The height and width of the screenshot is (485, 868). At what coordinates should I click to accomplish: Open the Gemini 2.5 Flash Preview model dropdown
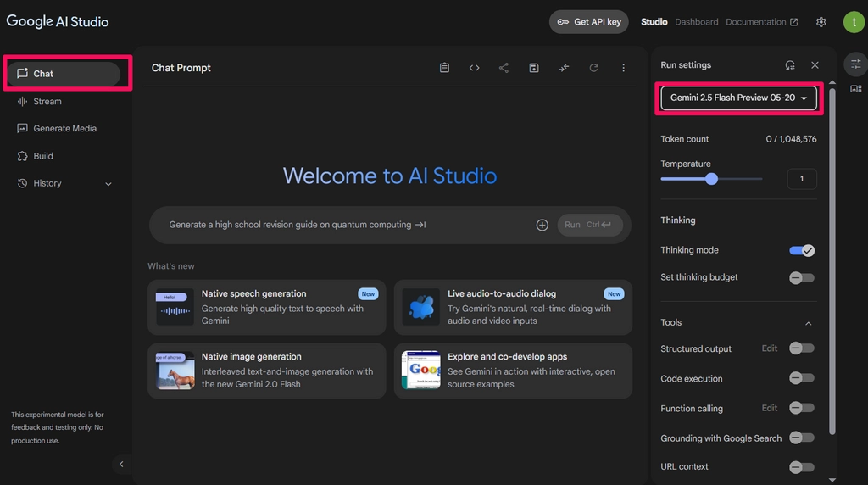(738, 98)
